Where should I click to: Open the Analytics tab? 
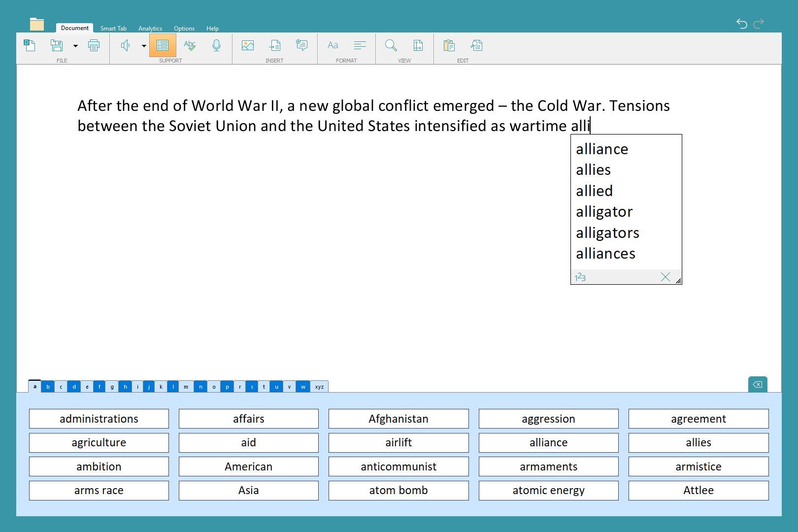click(150, 29)
